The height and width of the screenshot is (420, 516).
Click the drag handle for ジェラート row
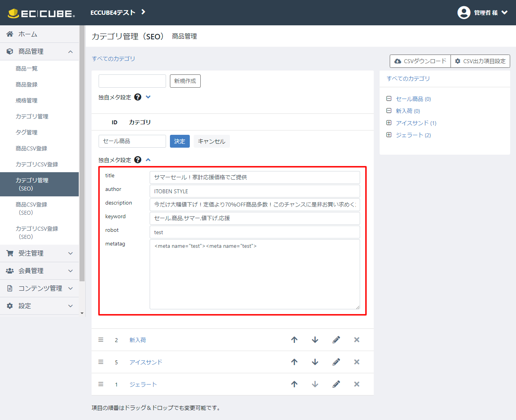(101, 384)
